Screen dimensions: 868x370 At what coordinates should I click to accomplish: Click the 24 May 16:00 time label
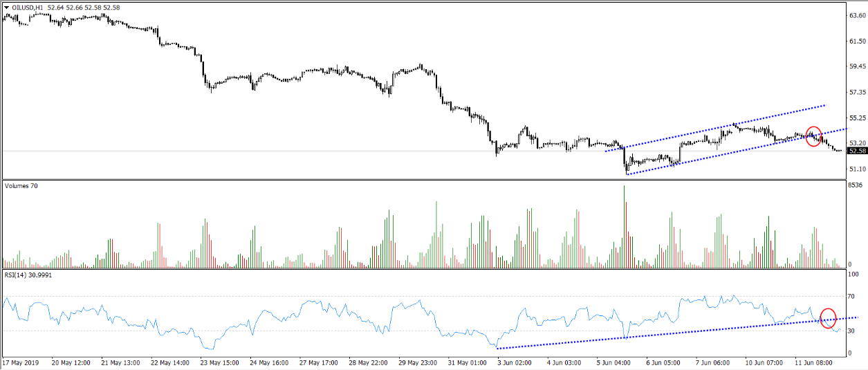click(x=270, y=362)
